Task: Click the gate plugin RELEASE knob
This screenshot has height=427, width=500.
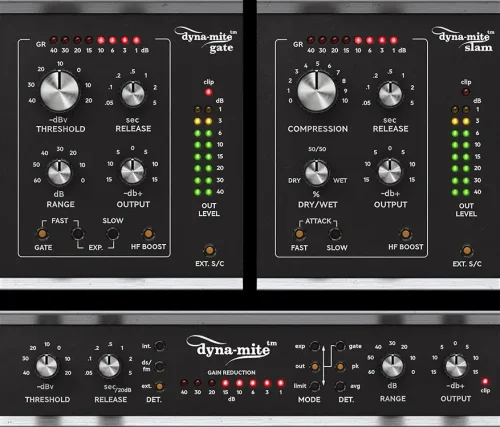Action: (133, 94)
